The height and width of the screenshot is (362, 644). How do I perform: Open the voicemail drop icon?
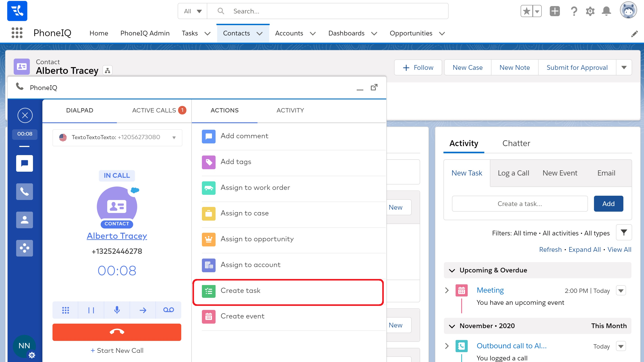click(x=168, y=310)
